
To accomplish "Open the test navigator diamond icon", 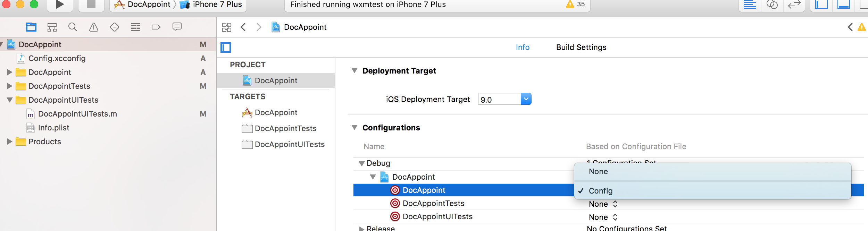I will [115, 27].
